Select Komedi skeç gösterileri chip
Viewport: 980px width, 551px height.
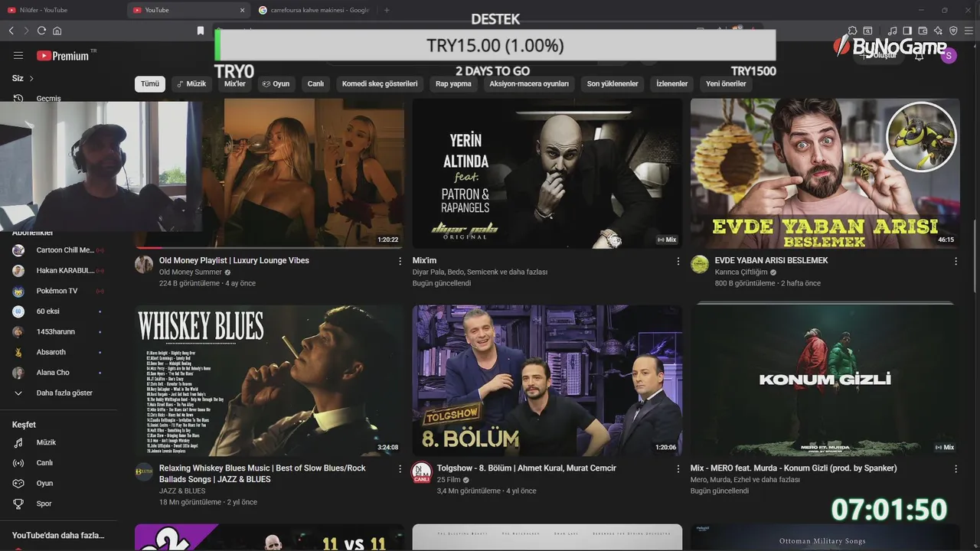[x=380, y=83]
